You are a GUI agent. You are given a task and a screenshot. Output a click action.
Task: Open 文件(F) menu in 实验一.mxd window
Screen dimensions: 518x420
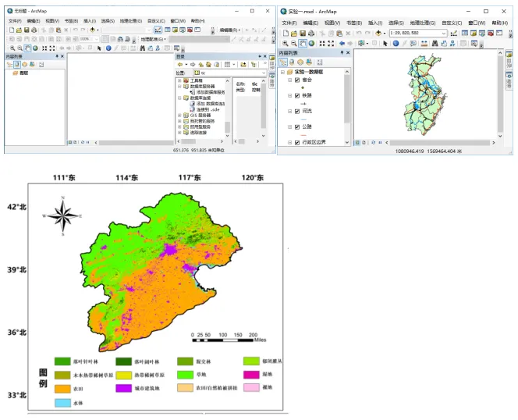pyautogui.click(x=289, y=23)
